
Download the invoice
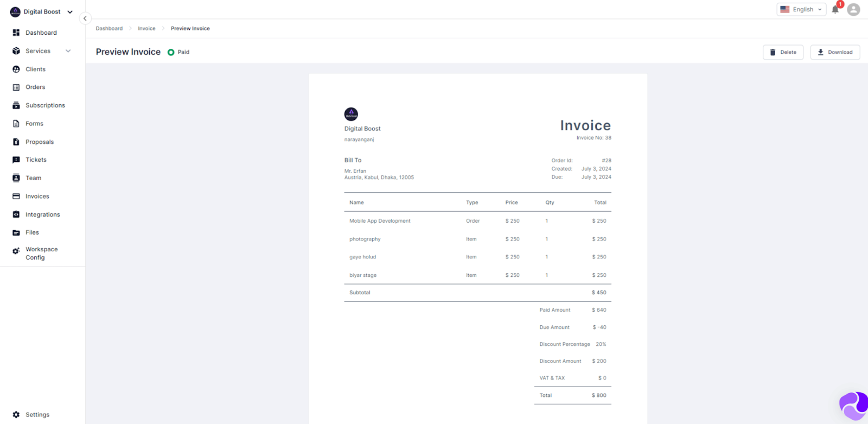tap(835, 52)
